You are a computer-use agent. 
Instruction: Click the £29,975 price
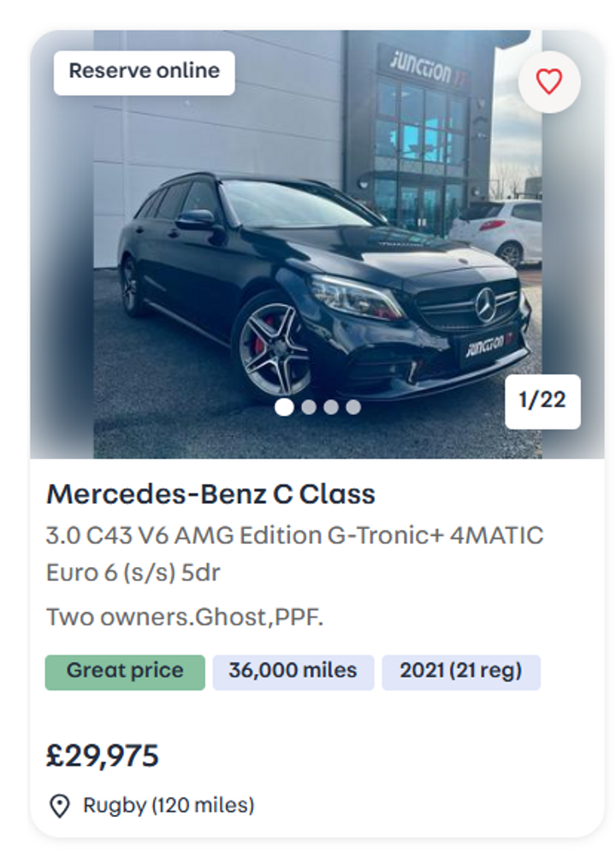tap(103, 756)
